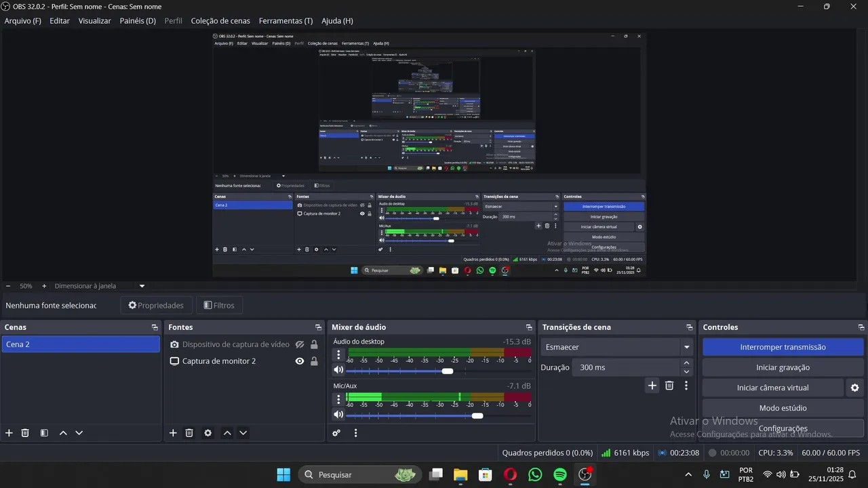
Task: Open Filtros button
Action: pos(219,306)
